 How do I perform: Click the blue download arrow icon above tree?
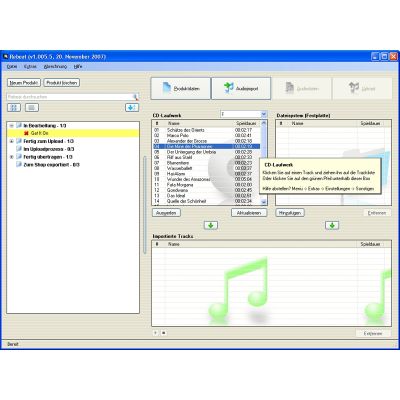coord(132,107)
